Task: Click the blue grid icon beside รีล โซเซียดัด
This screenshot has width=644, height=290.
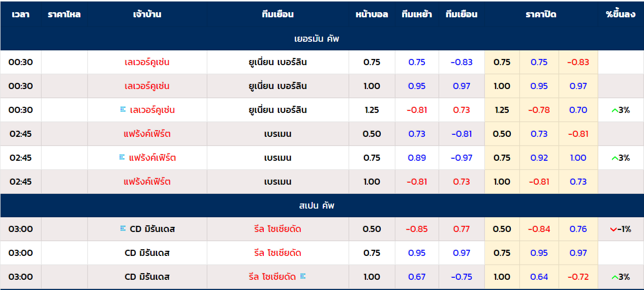Action: tap(303, 276)
